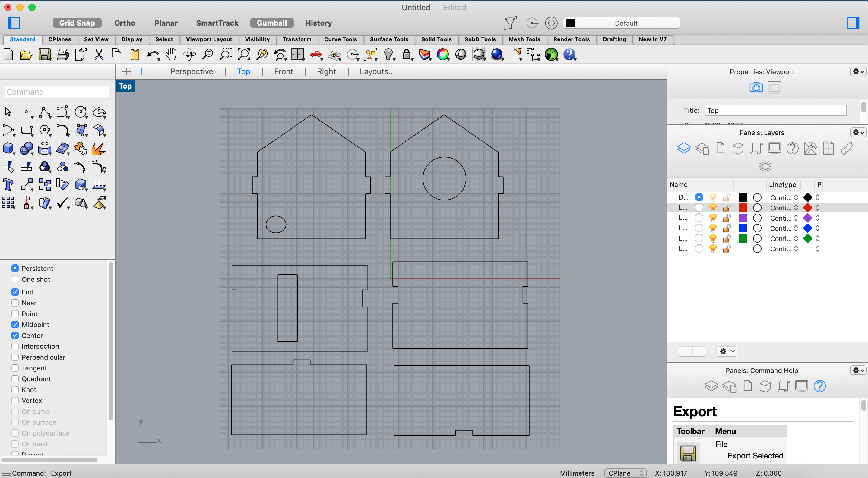Select the Rectangle tool
The width and height of the screenshot is (868, 478).
click(x=27, y=130)
